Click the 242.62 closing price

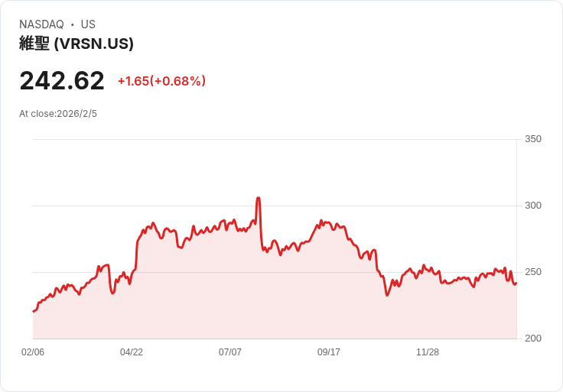62,81
